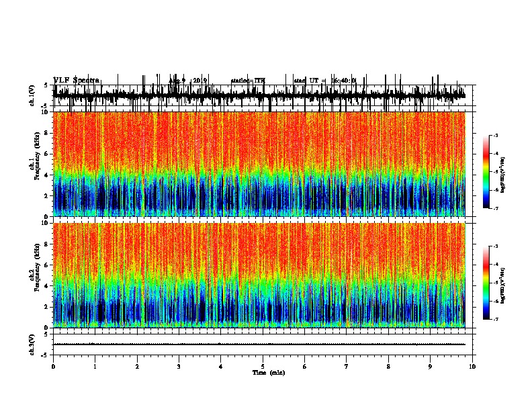Click the time-axis tick label "5"
This screenshot has width=532, height=411.
(x=263, y=367)
